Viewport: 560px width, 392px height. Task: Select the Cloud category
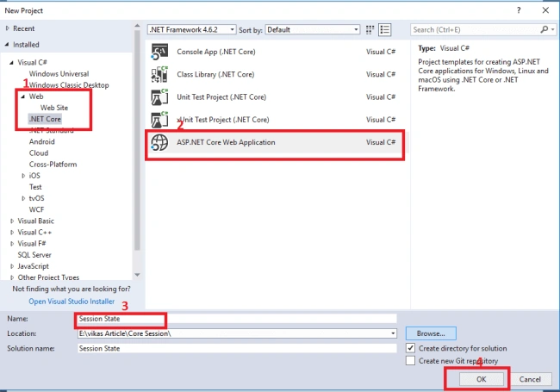pos(39,152)
